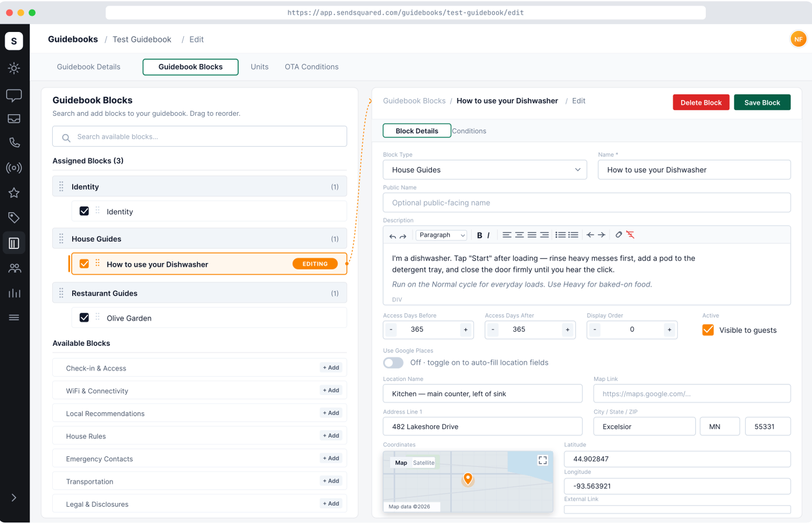Viewport: 812px width, 524px height.
Task: Click the undo arrow in description toolbar
Action: pyautogui.click(x=392, y=236)
